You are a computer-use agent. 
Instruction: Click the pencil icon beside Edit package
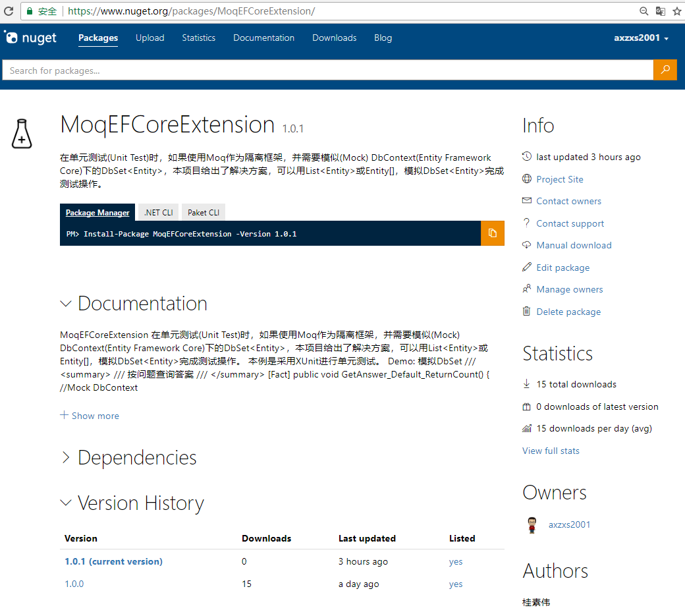click(527, 267)
